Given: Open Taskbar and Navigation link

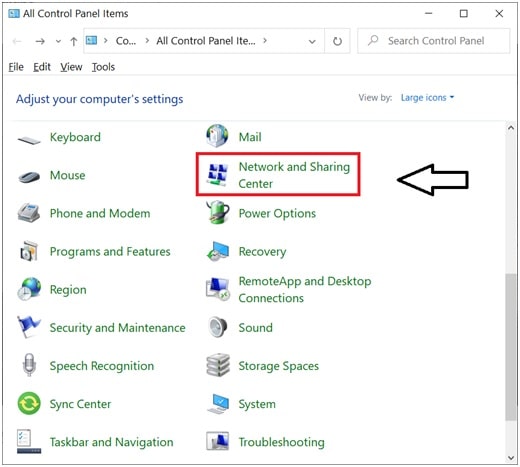Looking at the screenshot, I should (111, 442).
